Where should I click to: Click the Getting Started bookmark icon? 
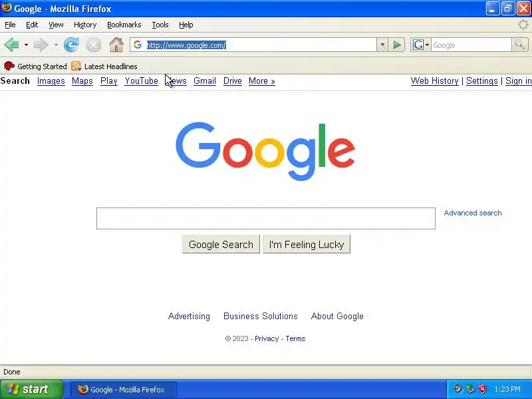pyautogui.click(x=9, y=66)
